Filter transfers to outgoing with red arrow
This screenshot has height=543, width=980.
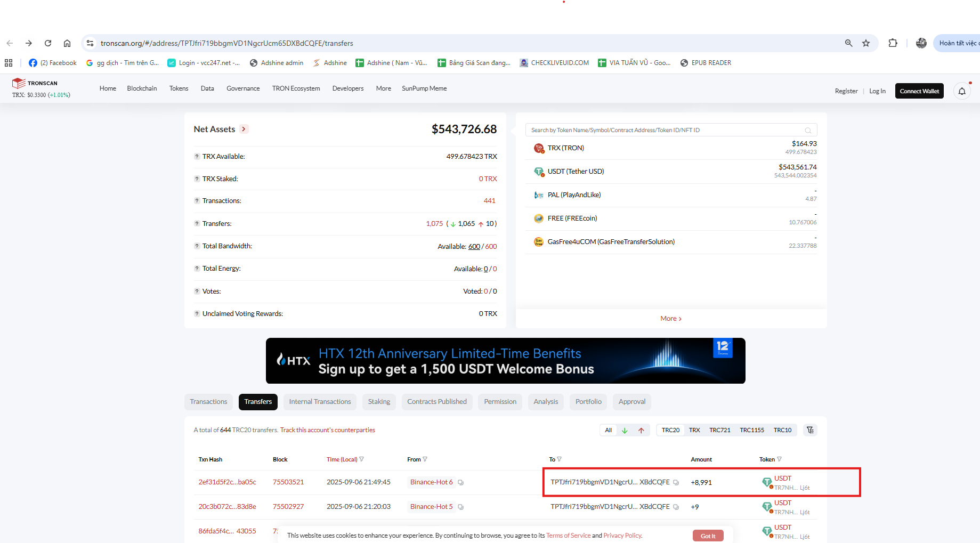tap(641, 431)
